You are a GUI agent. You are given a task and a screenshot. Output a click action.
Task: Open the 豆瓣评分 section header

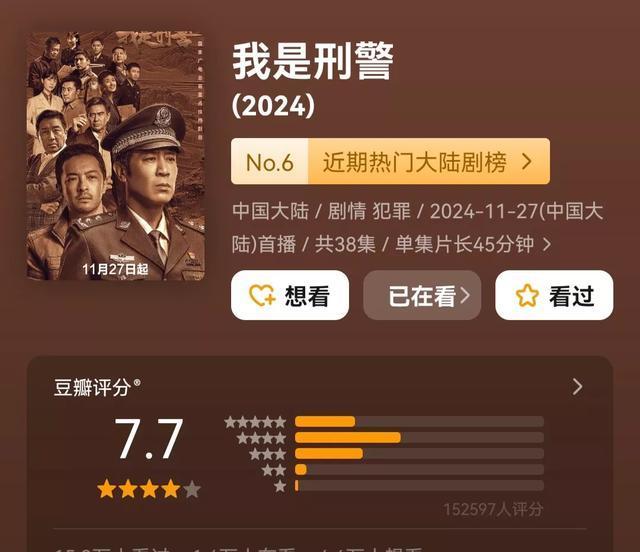(x=92, y=387)
